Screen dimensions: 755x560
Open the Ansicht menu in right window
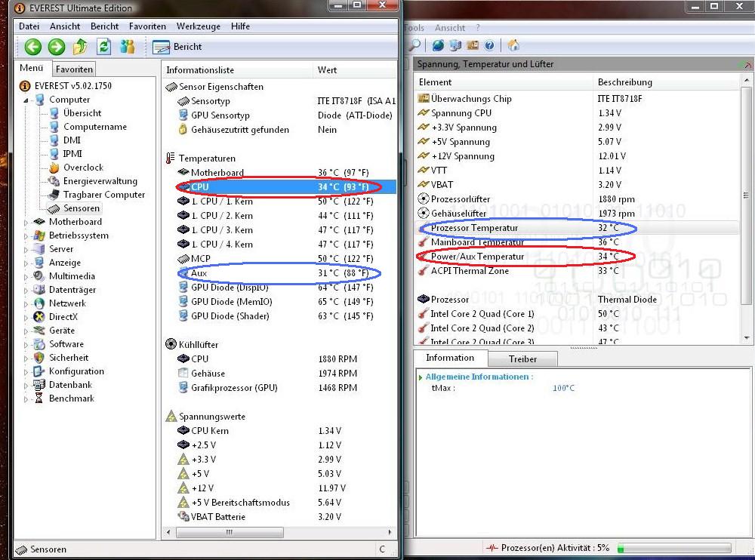coord(450,28)
